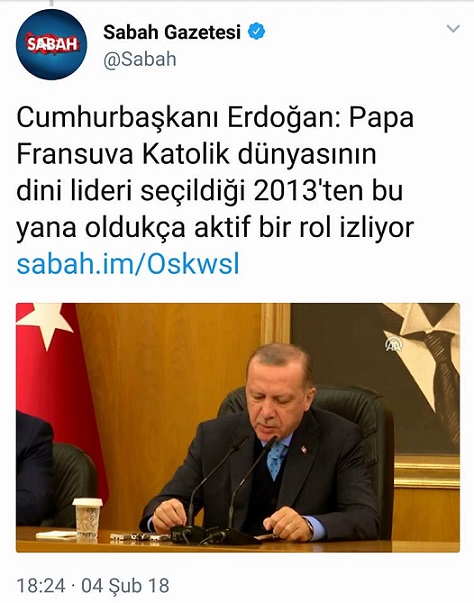Expand the tweet options chevron
This screenshot has height=603, width=474.
(x=453, y=28)
